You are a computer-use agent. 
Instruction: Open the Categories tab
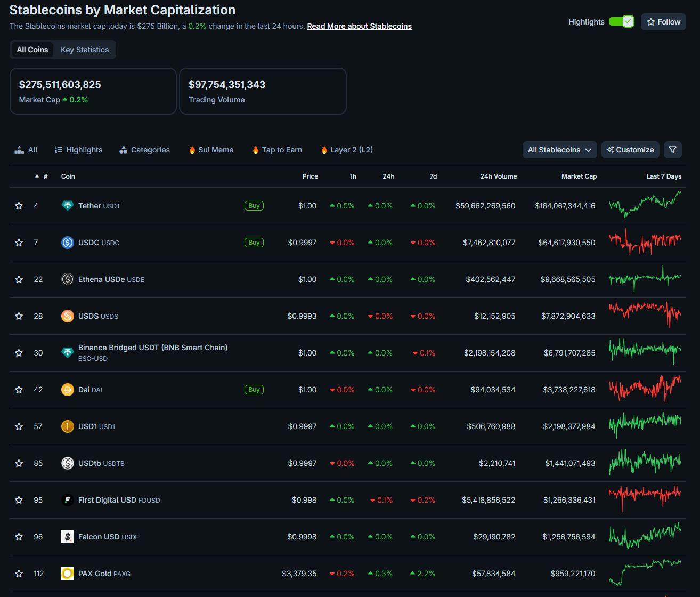click(144, 150)
